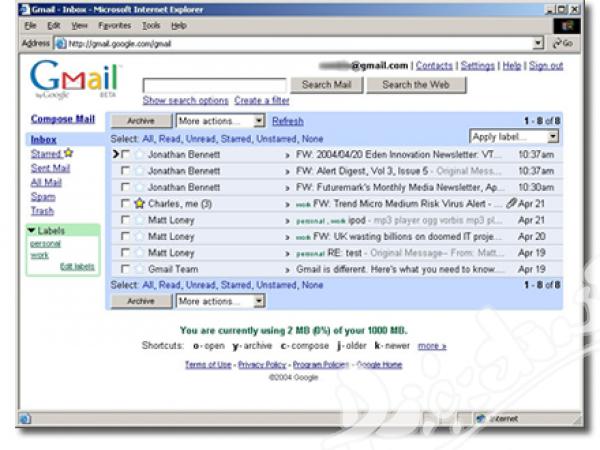Click the Refresh link
Viewport: 600px width, 450px height.
point(288,121)
